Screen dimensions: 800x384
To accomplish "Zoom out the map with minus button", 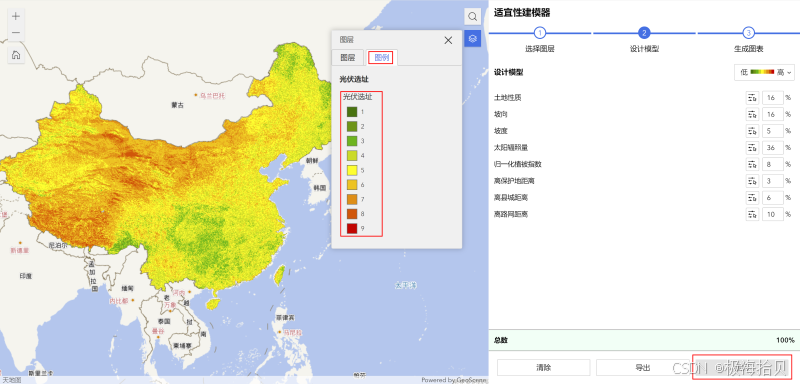I will tap(16, 33).
